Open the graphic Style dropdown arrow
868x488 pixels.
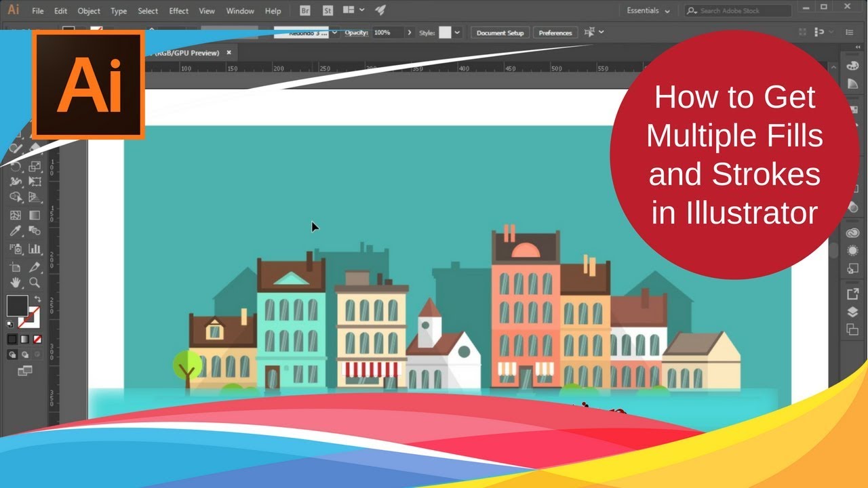[x=458, y=33]
